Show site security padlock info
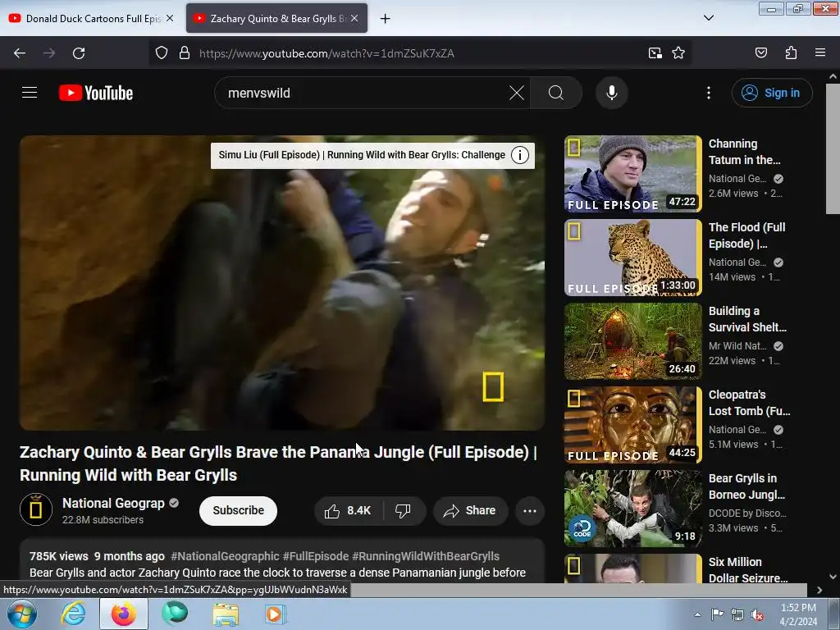 click(x=185, y=53)
